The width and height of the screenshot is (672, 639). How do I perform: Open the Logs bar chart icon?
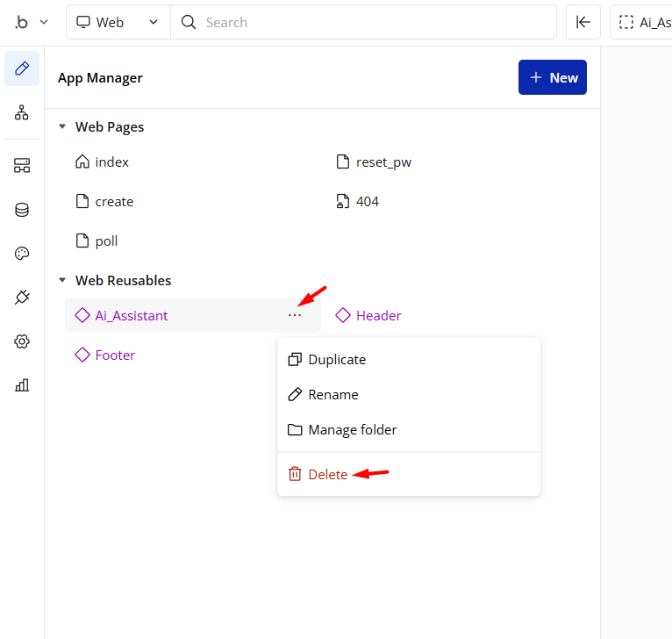[22, 384]
